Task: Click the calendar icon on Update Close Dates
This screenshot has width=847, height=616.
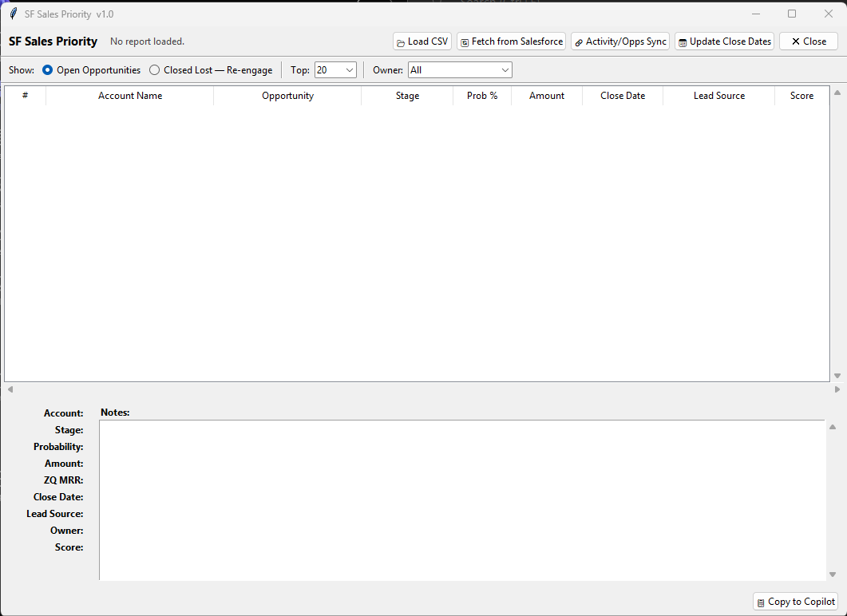Action: point(683,41)
